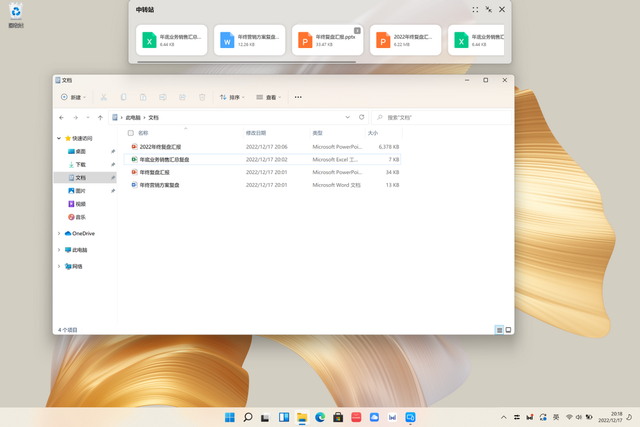Go forward with the right arrow button
Viewport: 640px width, 427px height.
point(76,118)
